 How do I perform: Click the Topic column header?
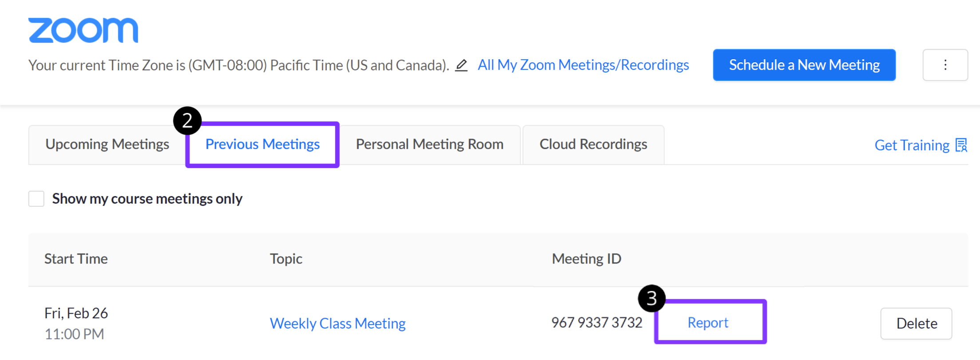pos(286,259)
